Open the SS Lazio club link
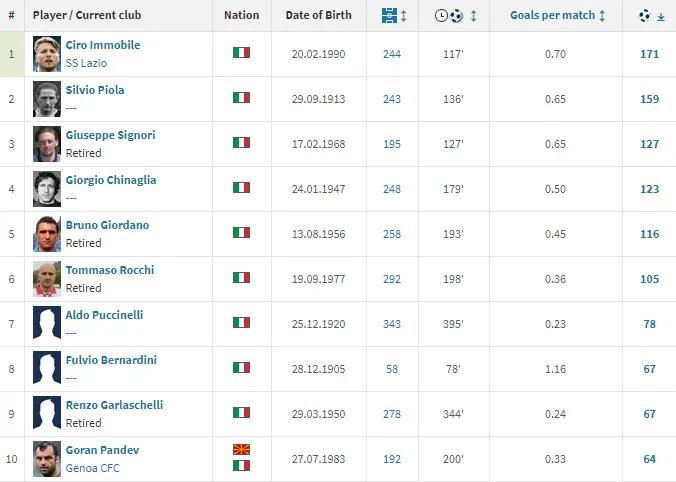This screenshot has height=482, width=676. [x=86, y=63]
